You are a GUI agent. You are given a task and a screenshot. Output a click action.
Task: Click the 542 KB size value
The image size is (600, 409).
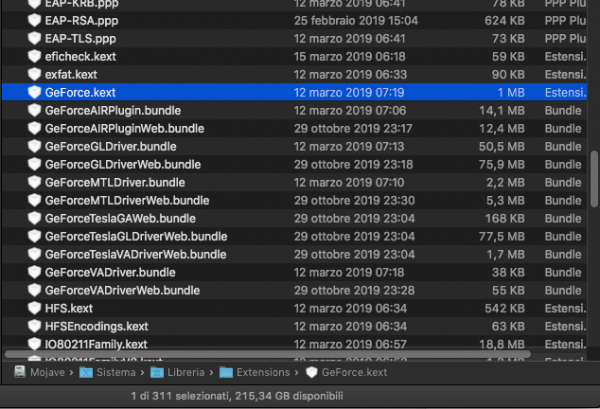504,308
